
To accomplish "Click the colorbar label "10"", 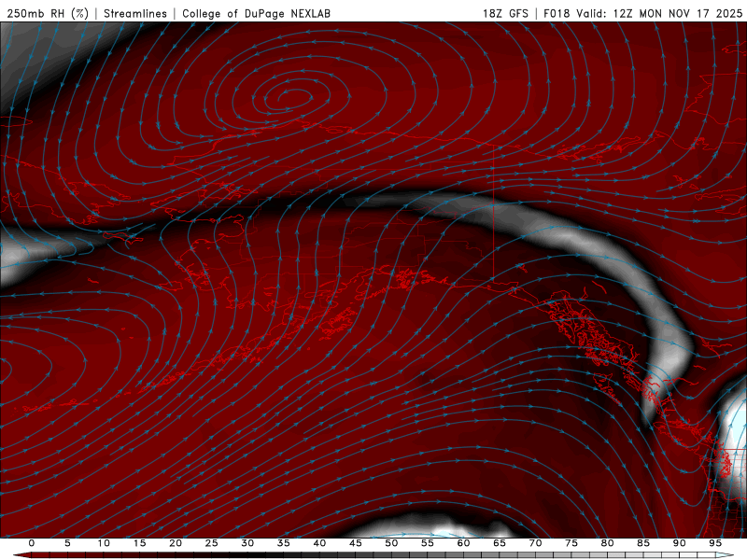I will [104, 543].
